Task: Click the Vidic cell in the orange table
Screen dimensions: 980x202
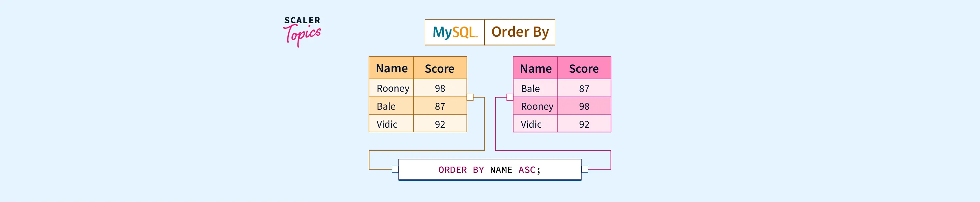Action: coord(387,124)
